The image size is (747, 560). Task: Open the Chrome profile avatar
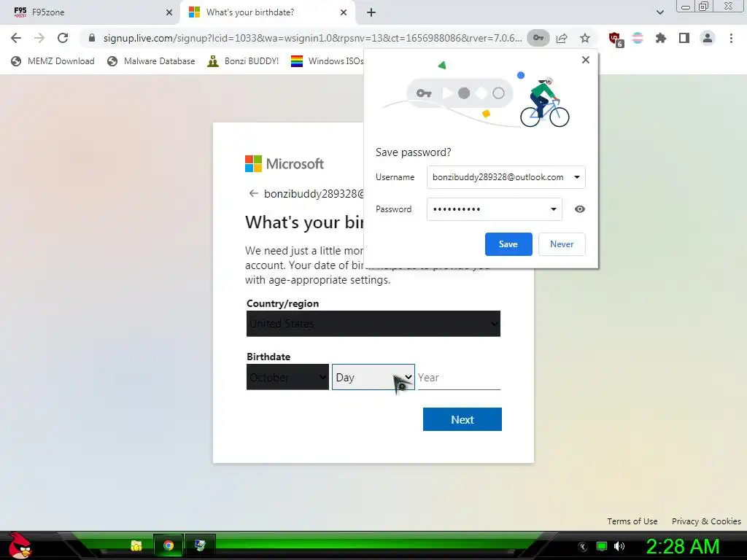pos(708,38)
